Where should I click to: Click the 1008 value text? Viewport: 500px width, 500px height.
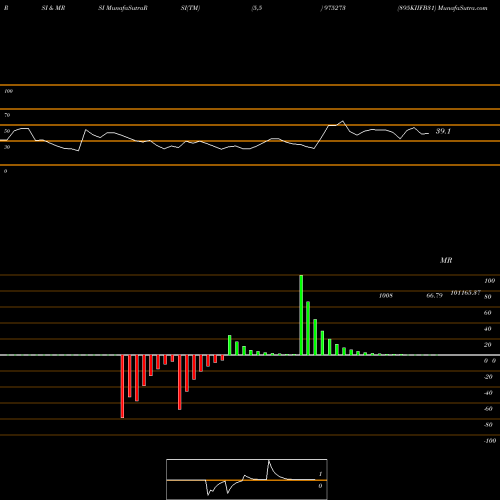(x=386, y=296)
